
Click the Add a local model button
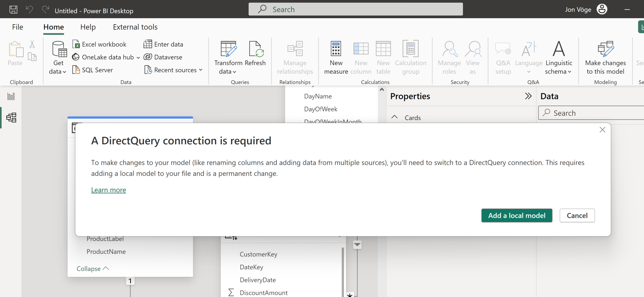click(516, 215)
